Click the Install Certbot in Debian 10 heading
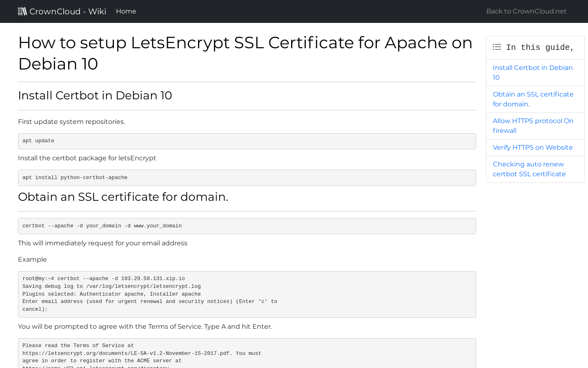 95,95
